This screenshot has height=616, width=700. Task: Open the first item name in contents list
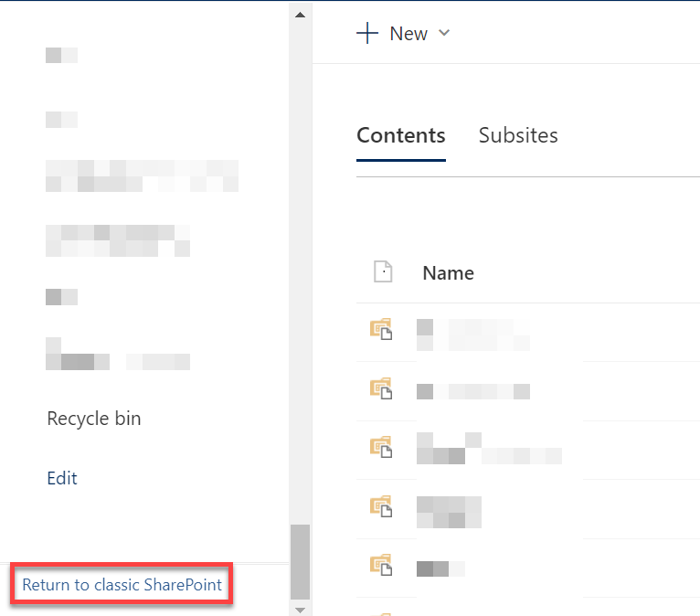coord(472,335)
